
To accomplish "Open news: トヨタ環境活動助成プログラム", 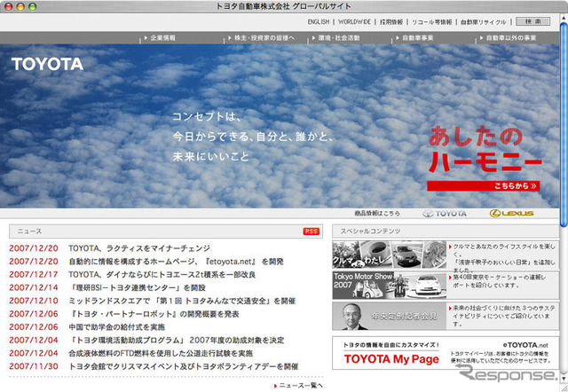I will pos(177,341).
